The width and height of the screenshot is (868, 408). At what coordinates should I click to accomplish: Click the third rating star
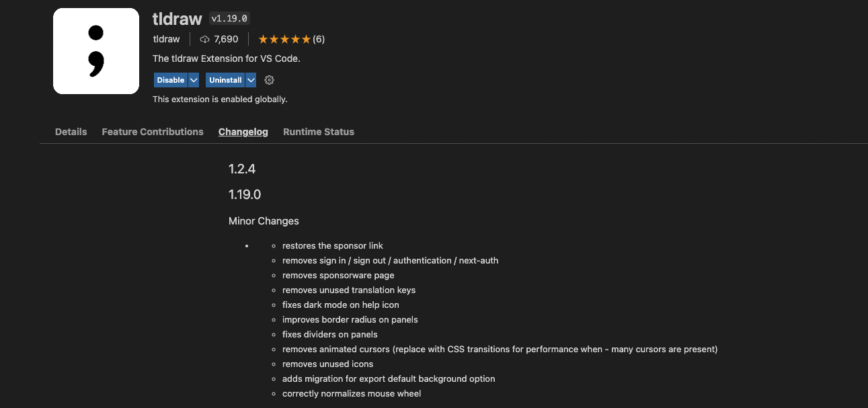pos(284,39)
